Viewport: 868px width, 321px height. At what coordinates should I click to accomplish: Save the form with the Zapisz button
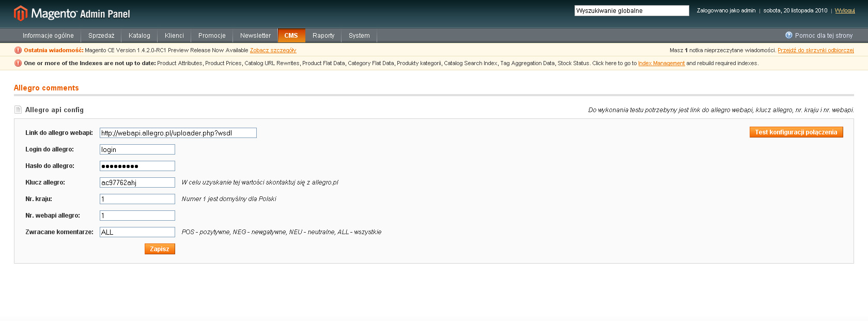pyautogui.click(x=160, y=249)
